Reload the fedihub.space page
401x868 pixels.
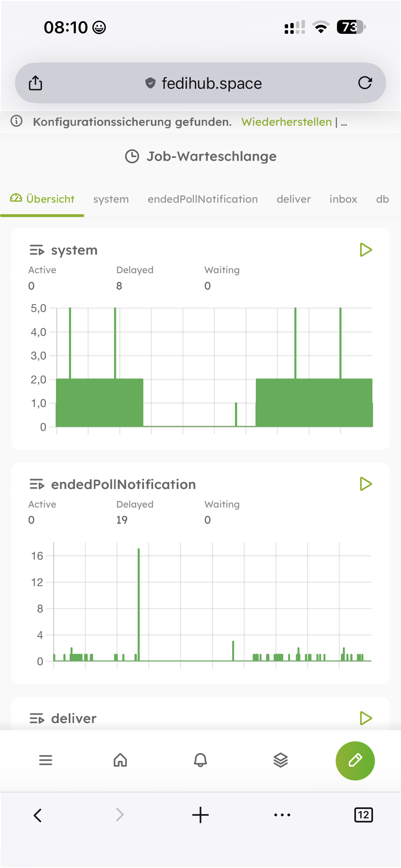[365, 83]
